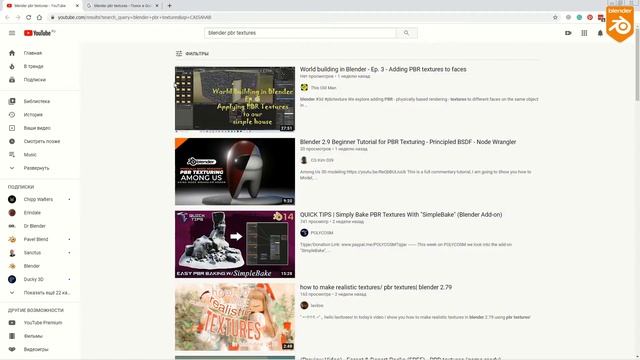Close the first YouTube browser tab

[77, 6]
